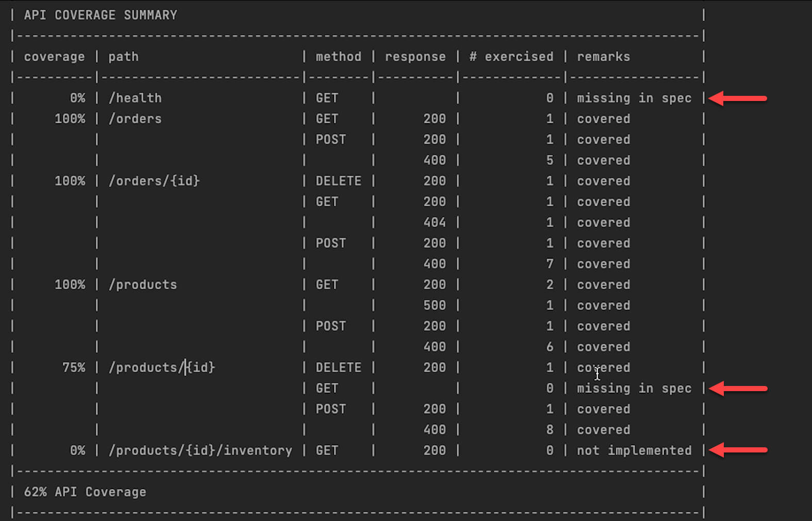Click the remarks column header
Image resolution: width=812 pixels, height=521 pixels.
click(603, 57)
